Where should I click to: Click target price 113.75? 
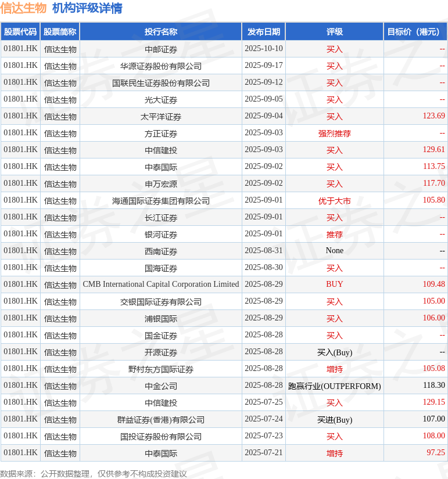click(433, 166)
